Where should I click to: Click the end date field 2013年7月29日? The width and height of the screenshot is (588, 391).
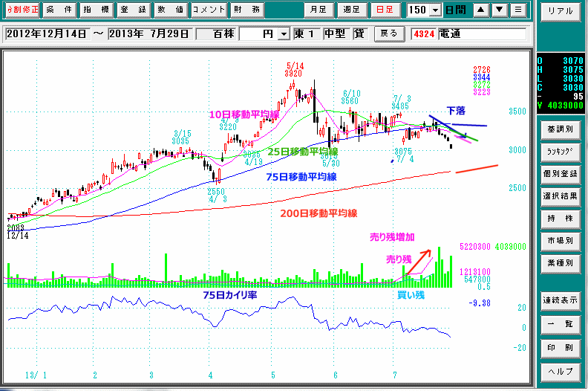(149, 33)
